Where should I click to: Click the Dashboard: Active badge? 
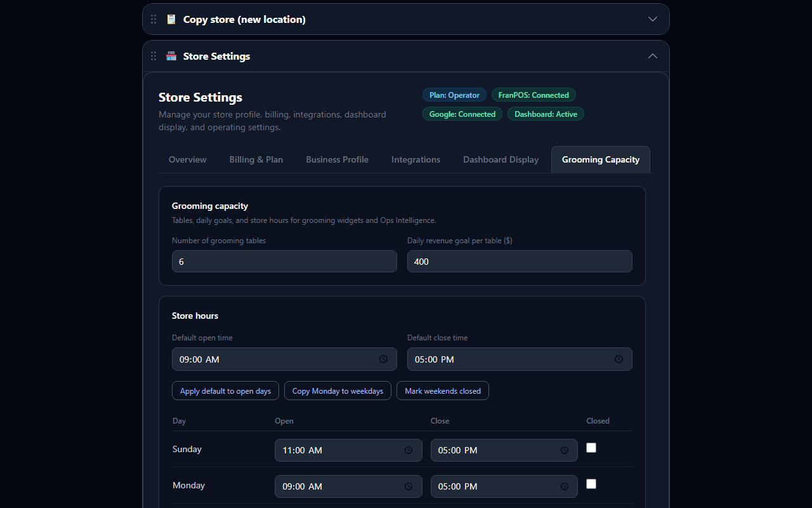(546, 114)
